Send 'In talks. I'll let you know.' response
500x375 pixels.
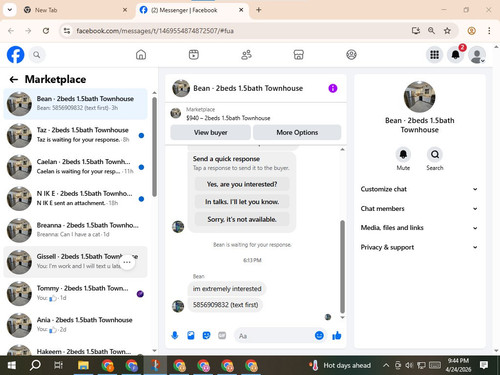tap(242, 202)
